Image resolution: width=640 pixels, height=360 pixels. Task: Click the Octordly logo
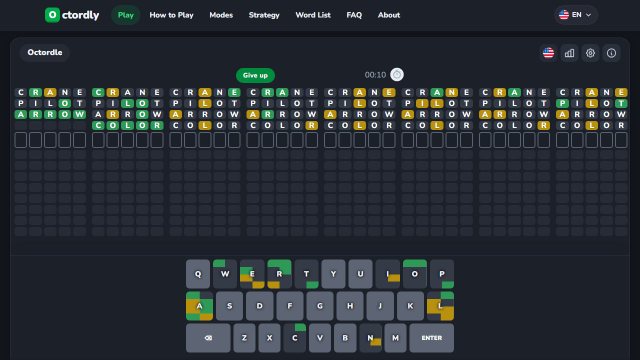(72, 15)
